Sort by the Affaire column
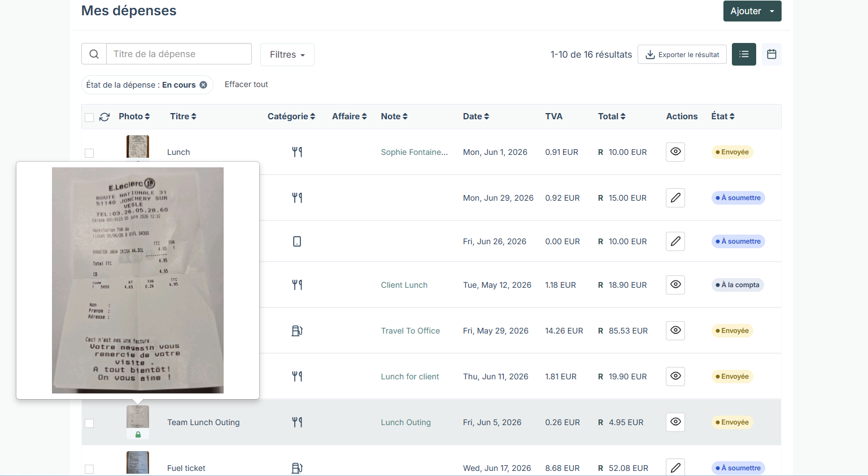Image resolution: width=868 pixels, height=476 pixels. click(x=350, y=116)
